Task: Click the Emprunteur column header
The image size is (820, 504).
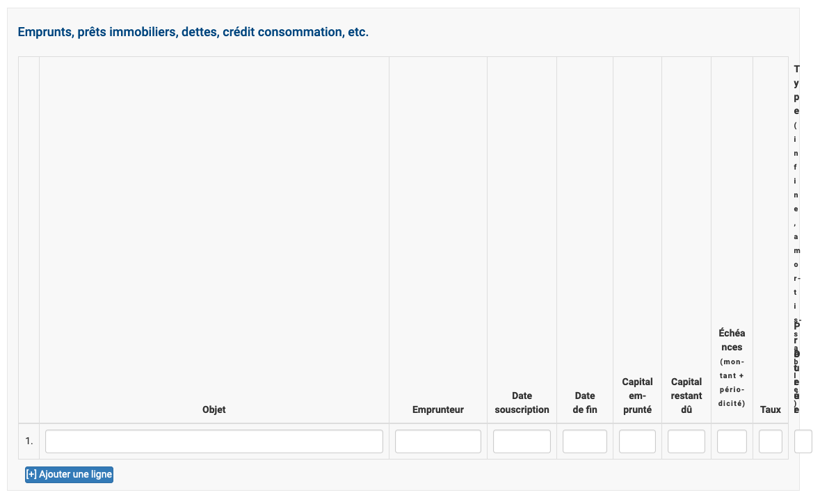Action: click(x=438, y=409)
